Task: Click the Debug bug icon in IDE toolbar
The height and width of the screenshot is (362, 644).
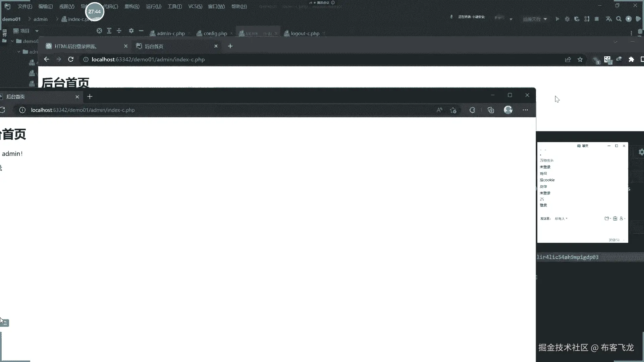Action: click(x=567, y=19)
